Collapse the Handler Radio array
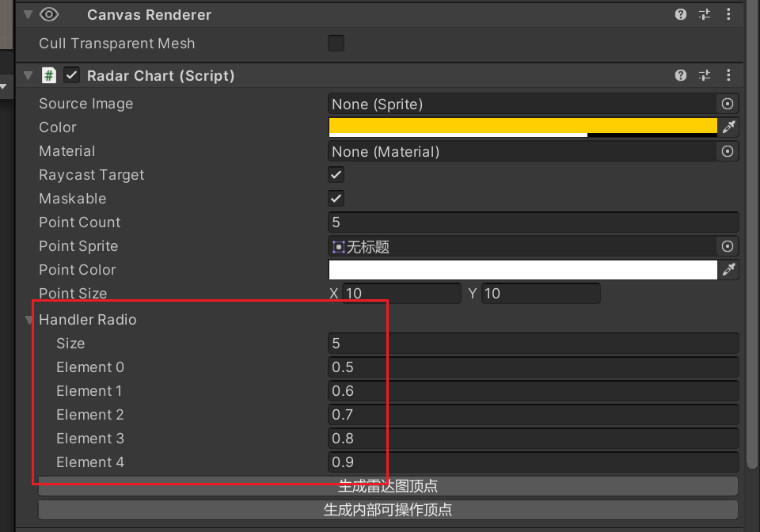 (x=31, y=320)
